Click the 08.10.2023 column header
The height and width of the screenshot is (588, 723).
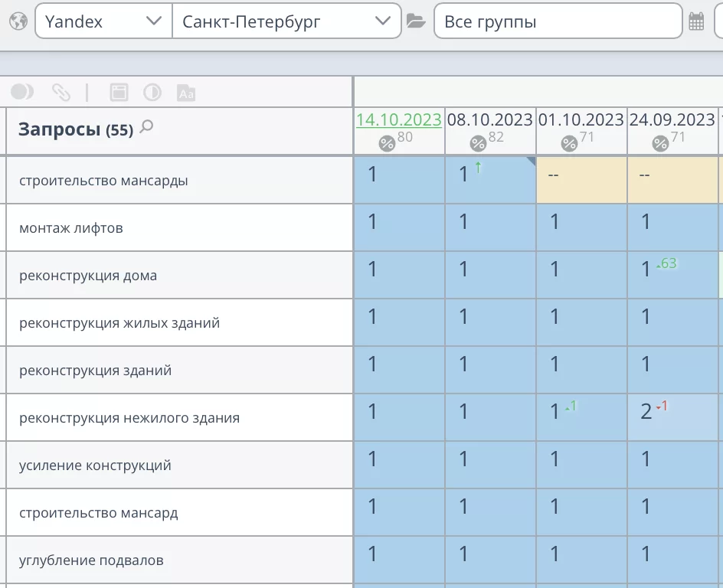pyautogui.click(x=489, y=120)
